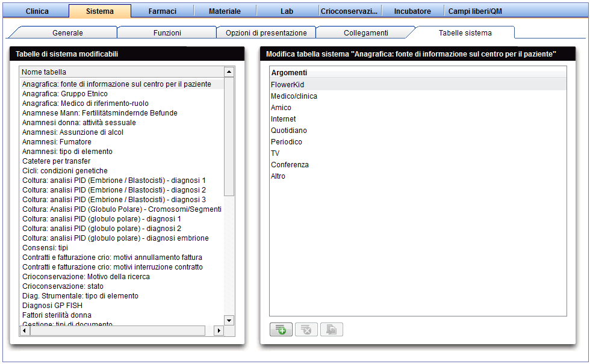Switch to Tabelle sistema sub-tab
Viewport: 590px width, 364px height.
(465, 32)
